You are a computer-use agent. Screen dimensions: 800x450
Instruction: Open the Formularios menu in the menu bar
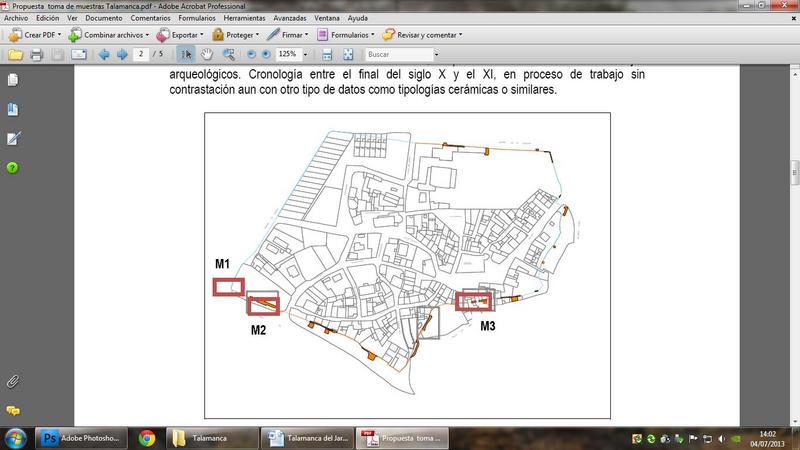coord(197,18)
